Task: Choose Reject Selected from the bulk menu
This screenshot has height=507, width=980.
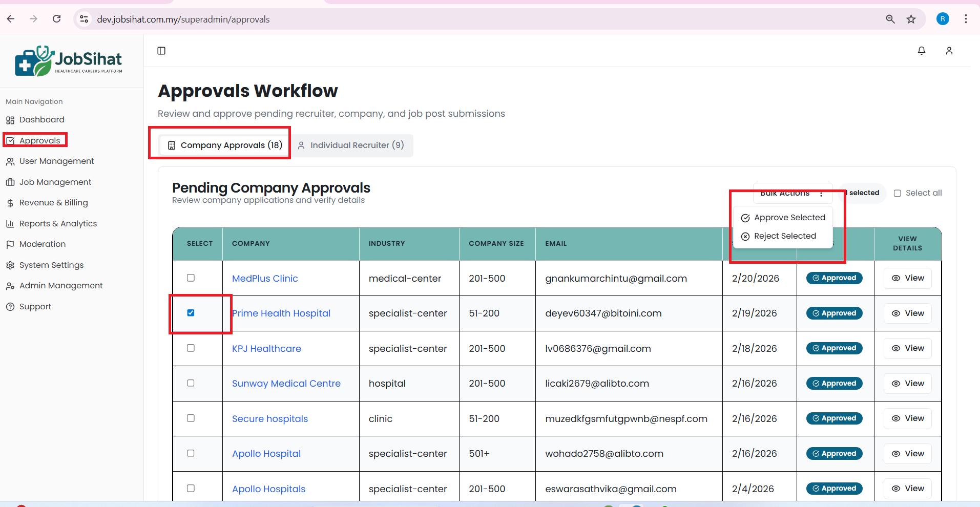Action: click(x=779, y=236)
